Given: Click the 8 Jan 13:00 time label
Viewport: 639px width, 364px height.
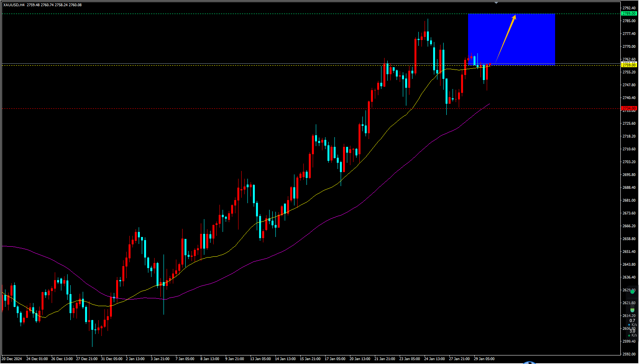Looking at the screenshot, I should (210, 359).
